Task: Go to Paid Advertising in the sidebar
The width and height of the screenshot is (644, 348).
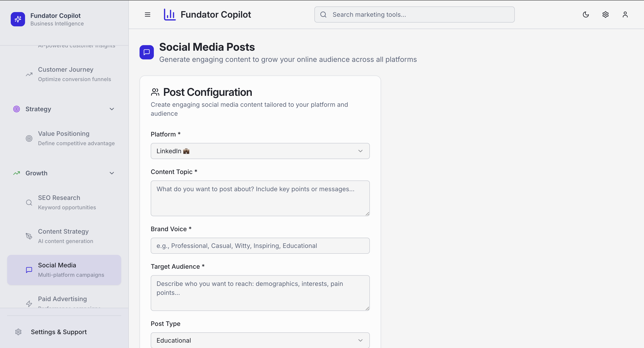Action: point(62,299)
